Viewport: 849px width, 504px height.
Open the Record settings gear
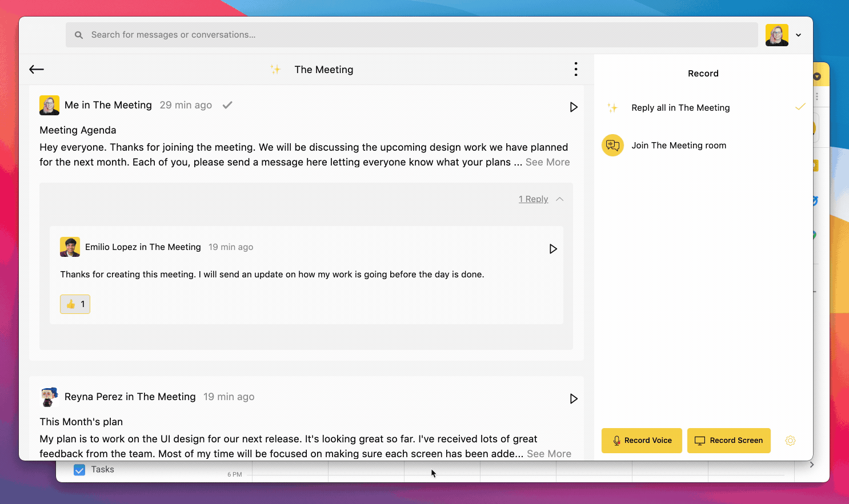point(790,441)
